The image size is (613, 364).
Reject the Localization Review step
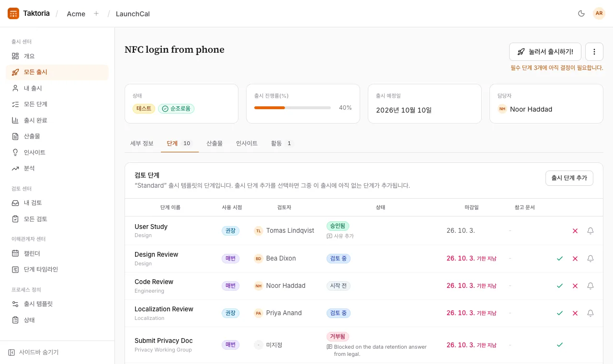pos(575,313)
